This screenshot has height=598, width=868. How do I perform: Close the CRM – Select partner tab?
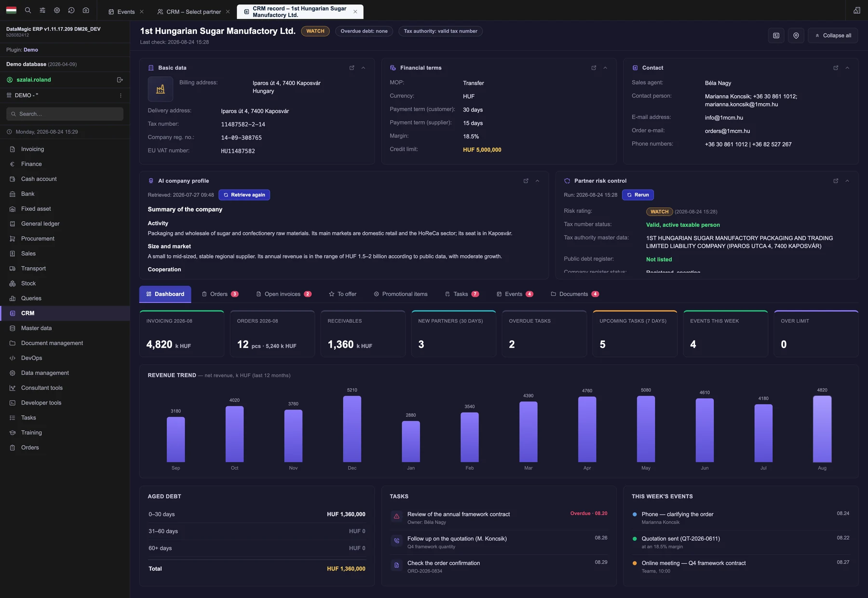coord(228,12)
